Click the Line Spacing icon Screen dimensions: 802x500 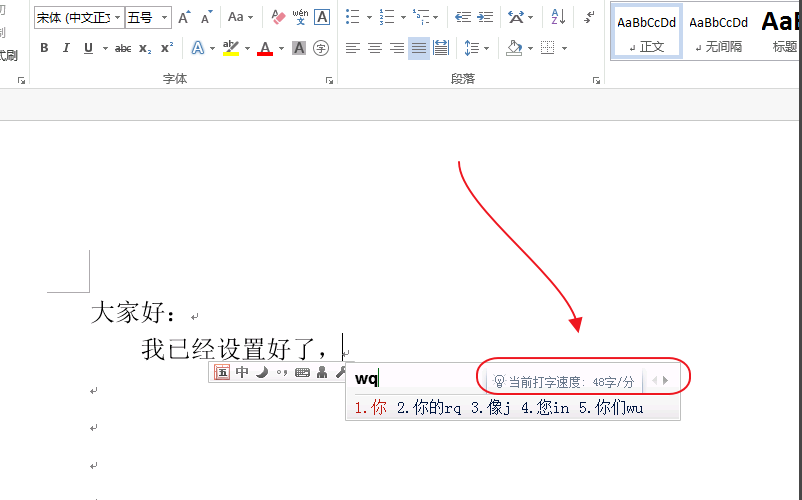[x=471, y=48]
